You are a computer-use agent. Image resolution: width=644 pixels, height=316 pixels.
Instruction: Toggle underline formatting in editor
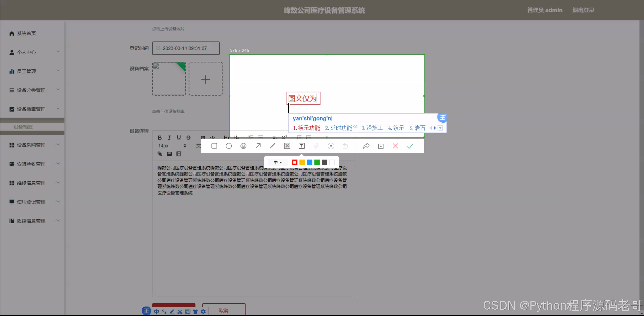coord(179,138)
